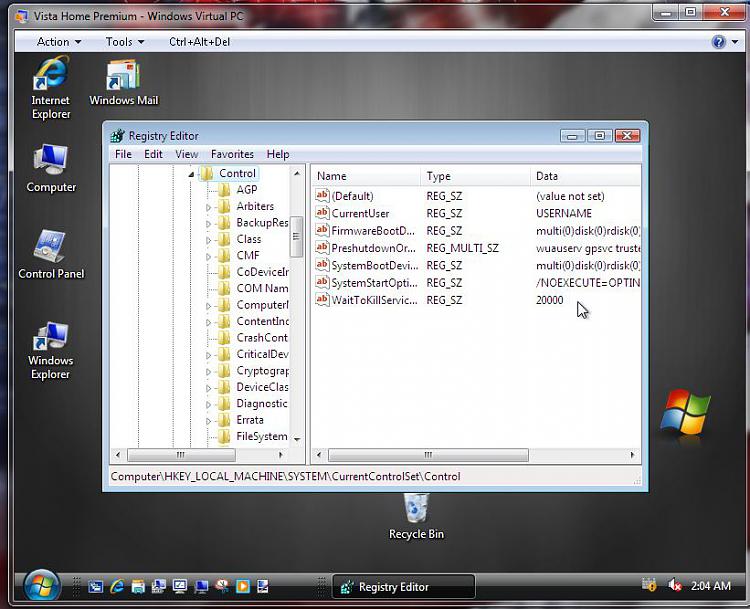The height and width of the screenshot is (609, 750).
Task: Click the icon beside the (Default) value
Action: [x=322, y=196]
